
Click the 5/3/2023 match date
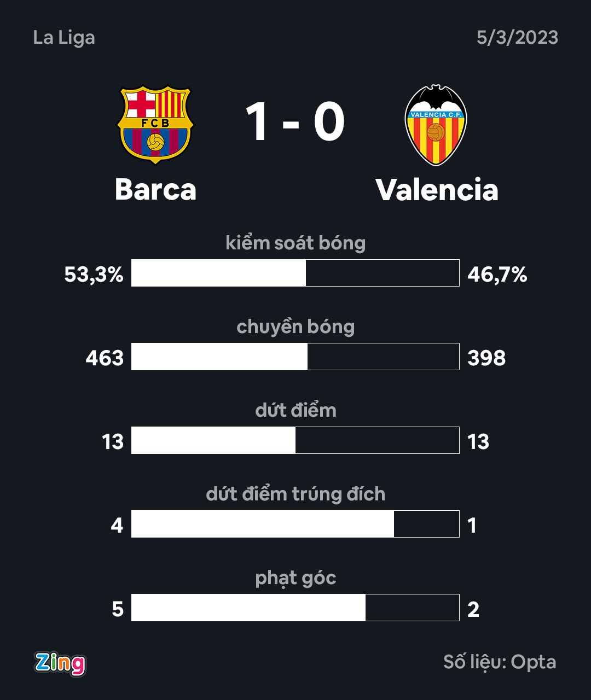pos(517,38)
